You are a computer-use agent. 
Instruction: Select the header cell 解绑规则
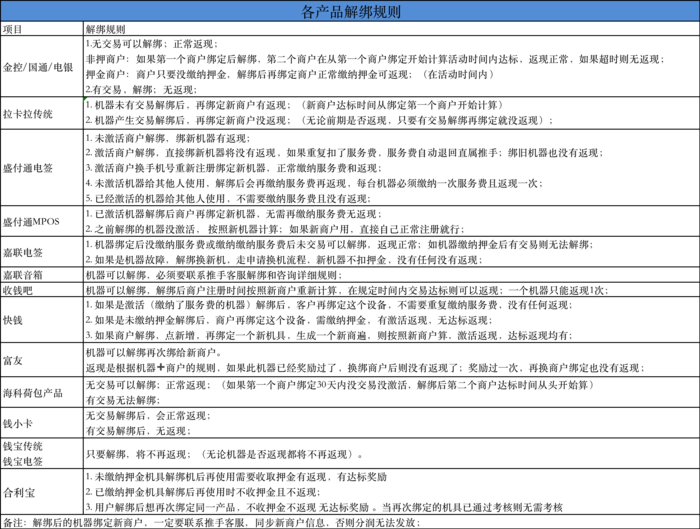click(391, 29)
